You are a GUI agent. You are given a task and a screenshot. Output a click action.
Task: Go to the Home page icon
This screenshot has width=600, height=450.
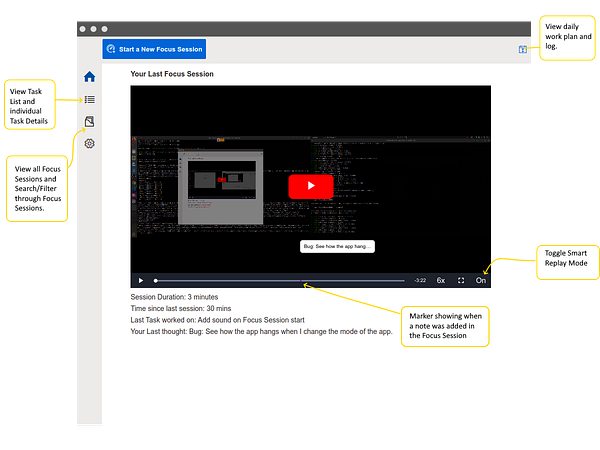click(x=89, y=77)
